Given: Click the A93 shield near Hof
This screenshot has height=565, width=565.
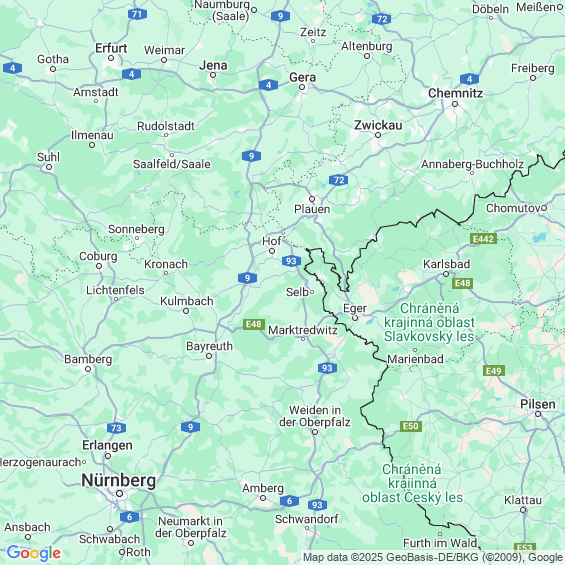Looking at the screenshot, I should click(x=291, y=261).
